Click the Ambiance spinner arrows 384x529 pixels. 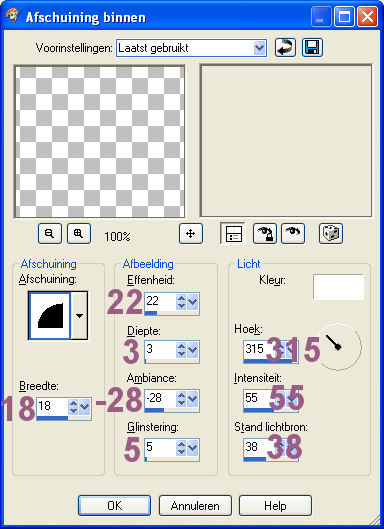coord(181,399)
